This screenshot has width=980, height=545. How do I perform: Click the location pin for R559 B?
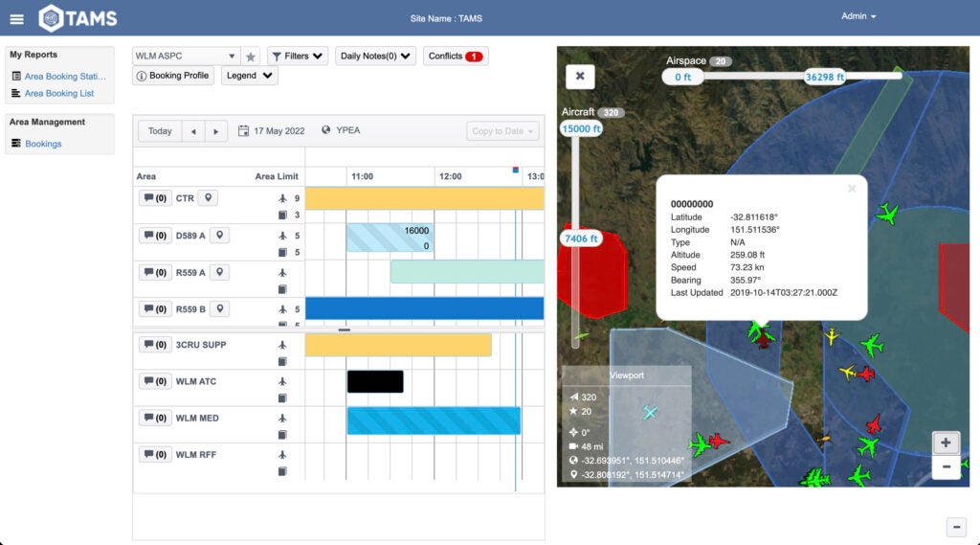[x=220, y=309]
